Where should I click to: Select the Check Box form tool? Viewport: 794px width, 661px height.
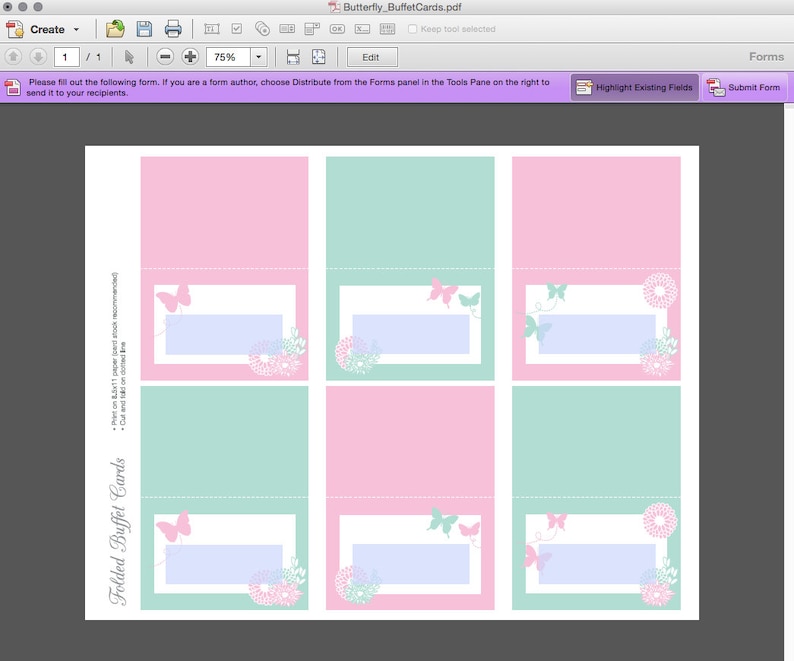[x=236, y=29]
